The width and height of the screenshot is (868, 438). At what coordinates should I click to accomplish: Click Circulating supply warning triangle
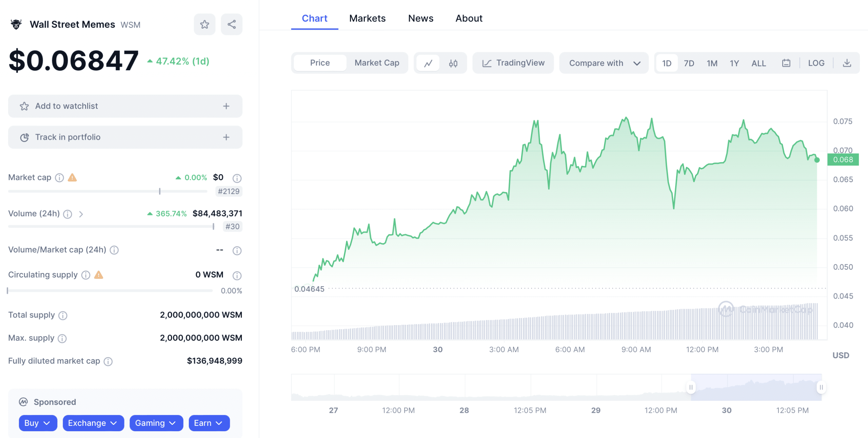[99, 275]
